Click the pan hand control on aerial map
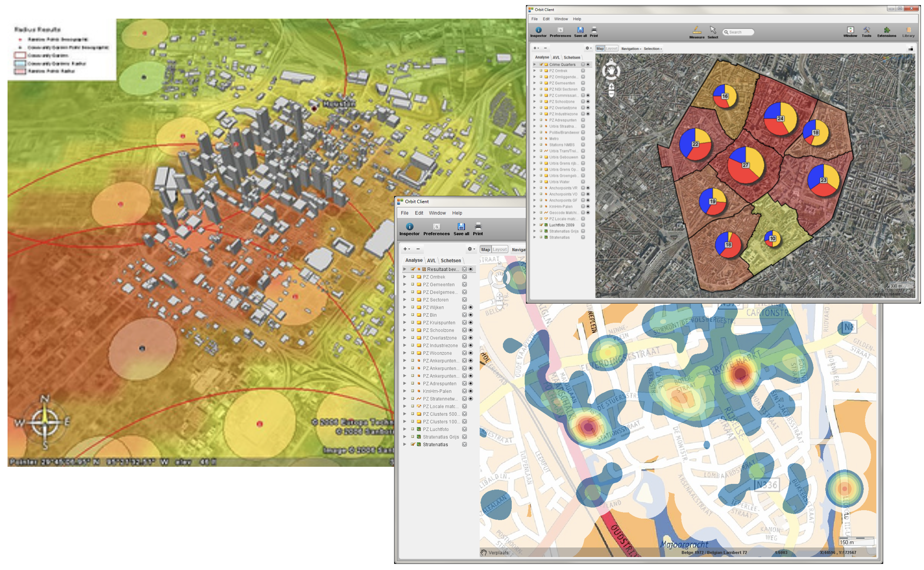The width and height of the screenshot is (924, 570). [611, 72]
